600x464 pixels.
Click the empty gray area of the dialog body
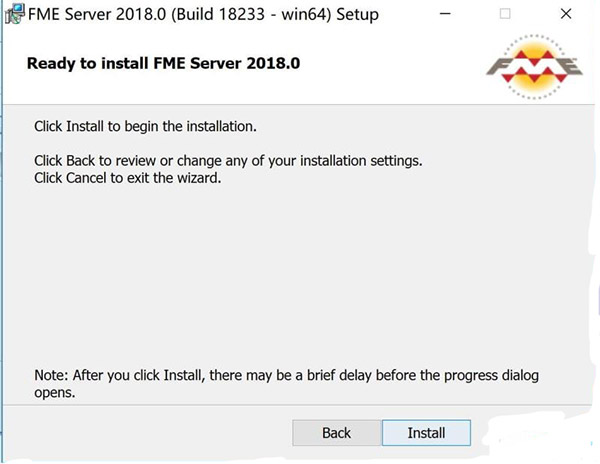[x=300, y=280]
